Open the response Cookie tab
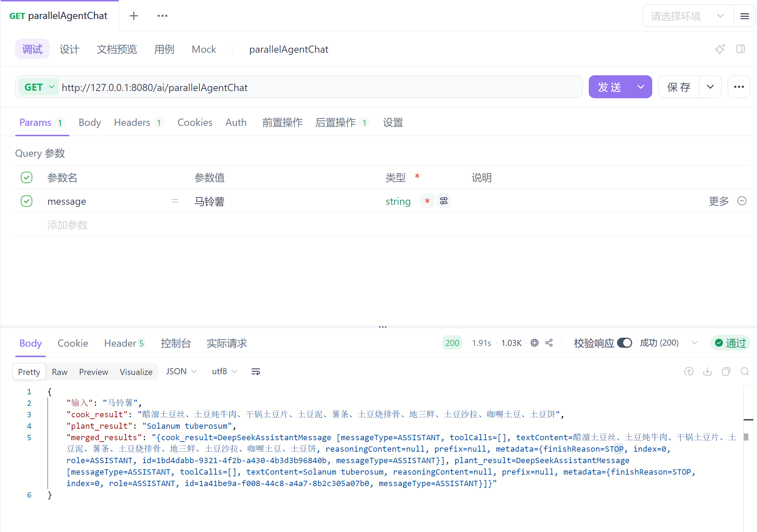The height and width of the screenshot is (532, 757). click(x=73, y=343)
